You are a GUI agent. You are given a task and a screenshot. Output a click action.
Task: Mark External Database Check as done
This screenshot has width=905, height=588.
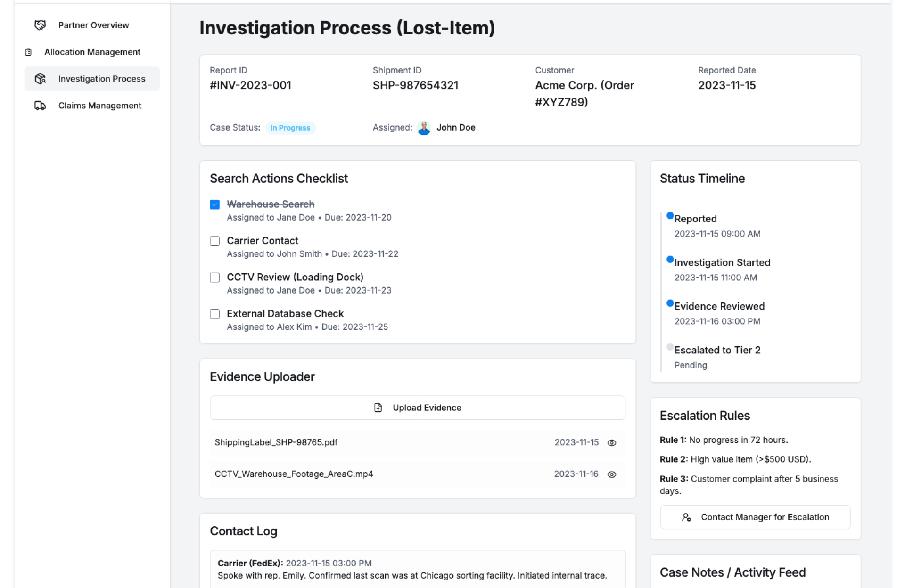click(214, 314)
